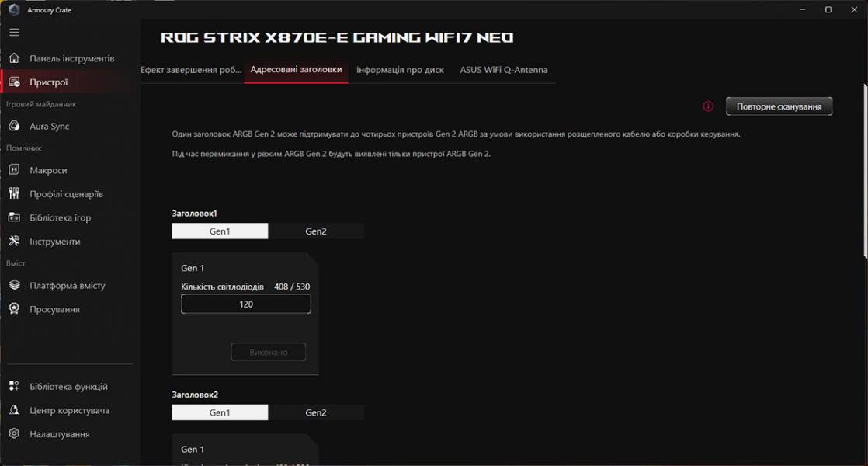Click the Виконано button

(x=269, y=352)
